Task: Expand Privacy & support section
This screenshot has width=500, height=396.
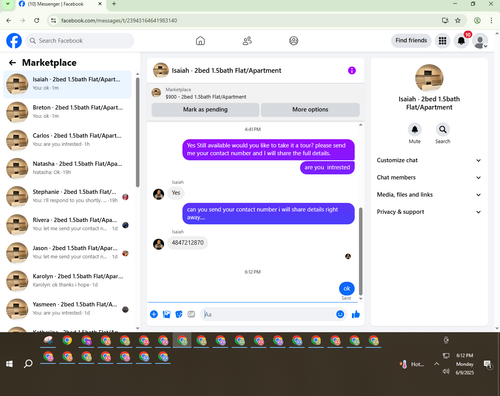Action: point(429,212)
